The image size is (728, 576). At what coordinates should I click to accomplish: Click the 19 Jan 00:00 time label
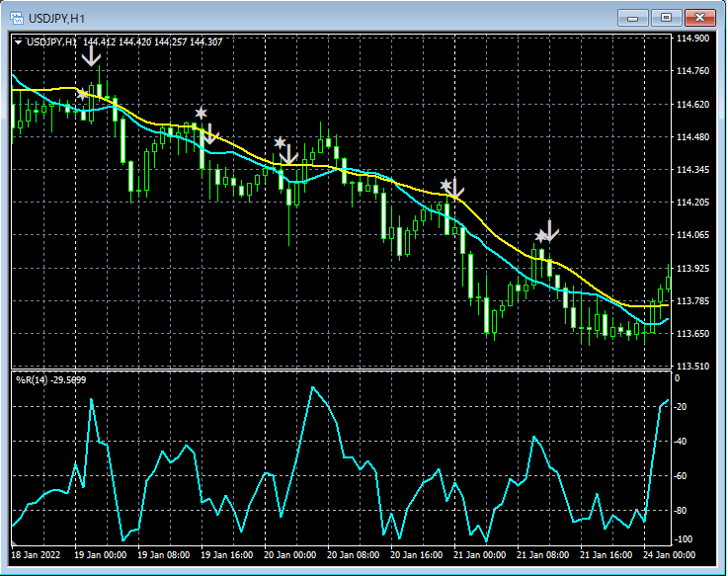101,555
